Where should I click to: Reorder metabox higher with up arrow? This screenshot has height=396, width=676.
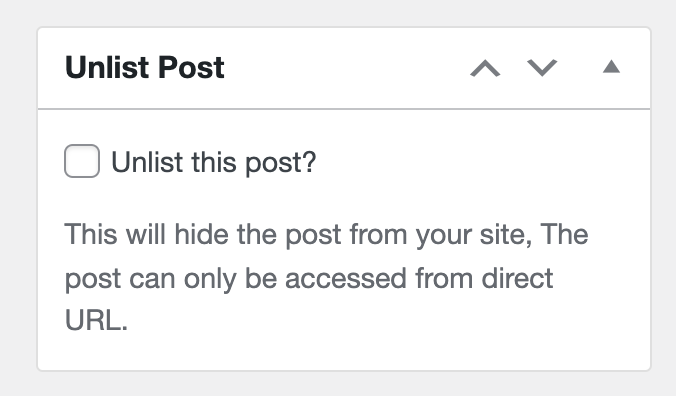point(485,68)
